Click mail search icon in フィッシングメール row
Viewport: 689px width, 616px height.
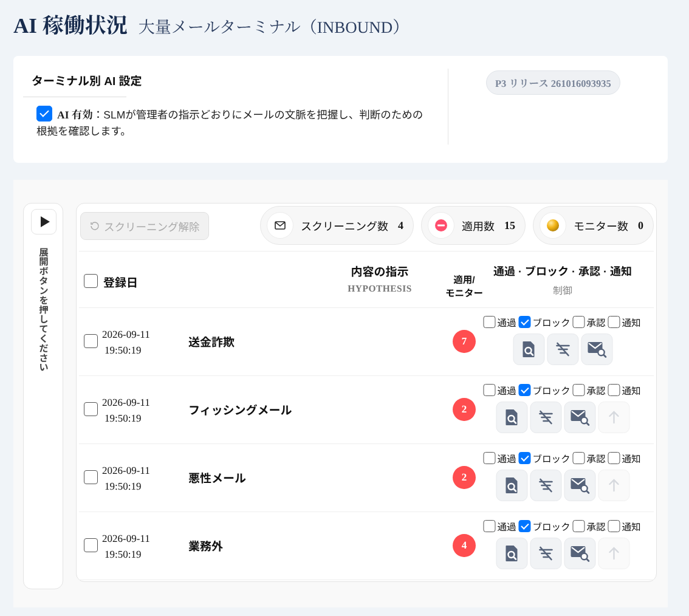(580, 417)
